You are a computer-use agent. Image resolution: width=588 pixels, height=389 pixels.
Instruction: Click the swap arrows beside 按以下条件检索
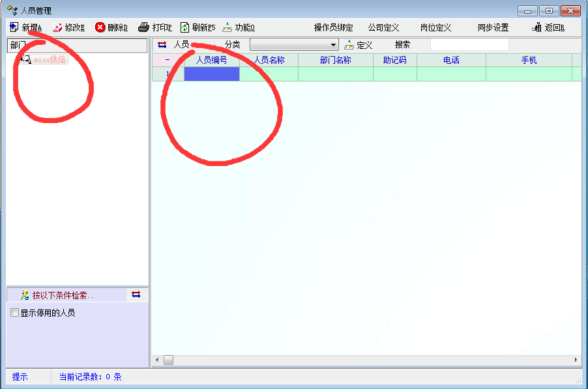136,295
